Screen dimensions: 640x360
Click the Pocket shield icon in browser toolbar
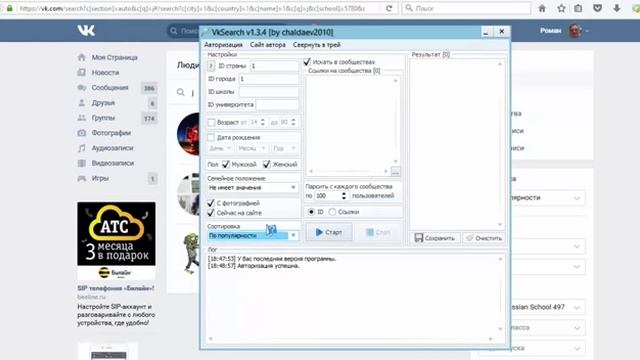(598, 8)
